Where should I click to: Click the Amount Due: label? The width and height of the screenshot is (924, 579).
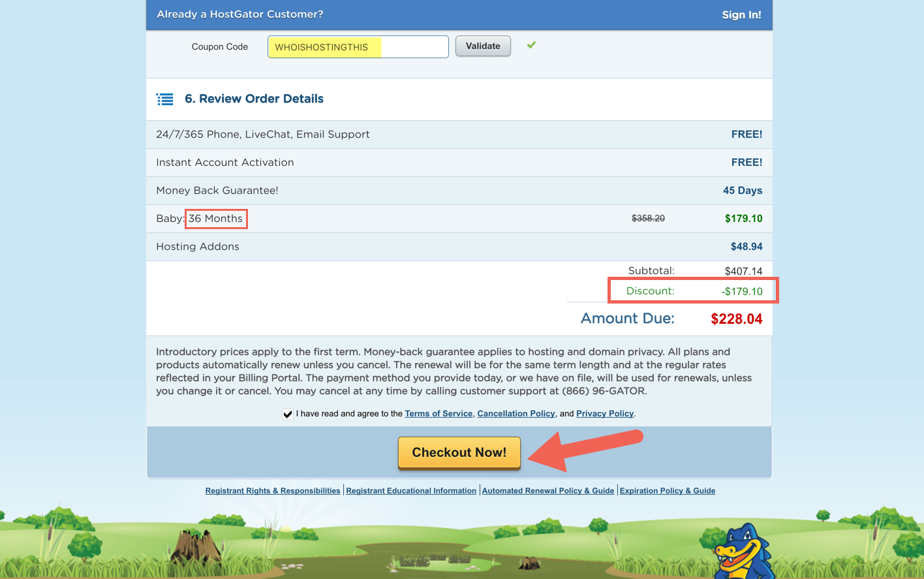628,319
